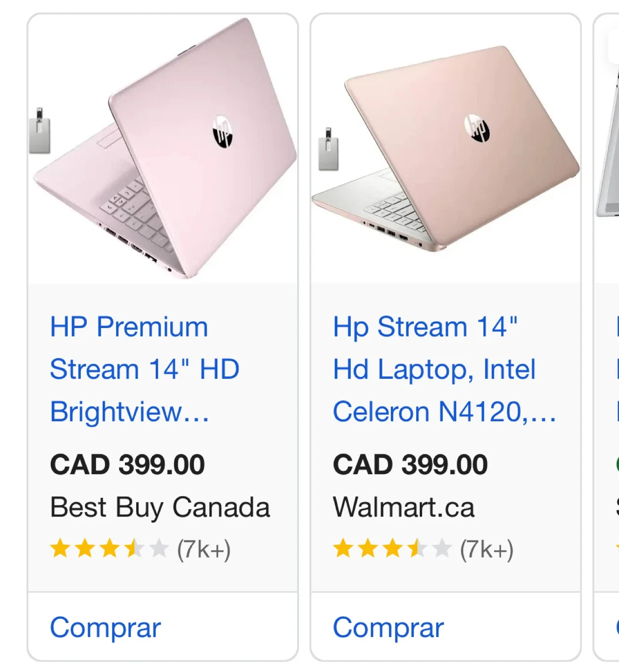Click the 7k+ reviews on the Walmart listing
The width and height of the screenshot is (619, 672).
pos(487,550)
